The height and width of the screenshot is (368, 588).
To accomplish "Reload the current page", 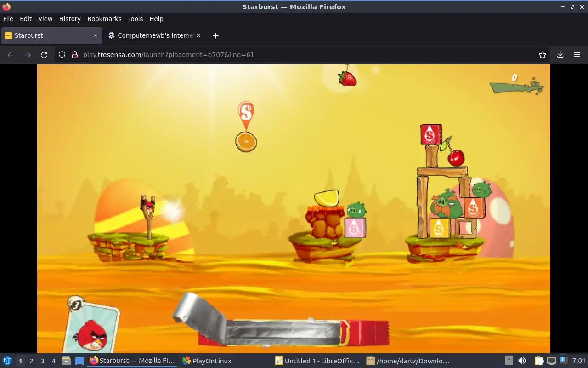I will click(x=44, y=55).
